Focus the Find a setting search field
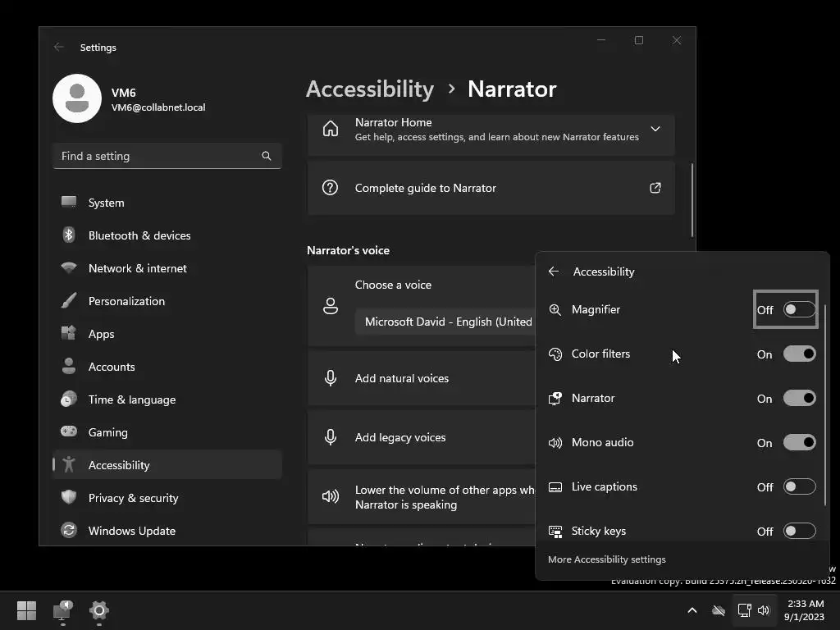Viewport: 840px width, 630px height. 167,156
